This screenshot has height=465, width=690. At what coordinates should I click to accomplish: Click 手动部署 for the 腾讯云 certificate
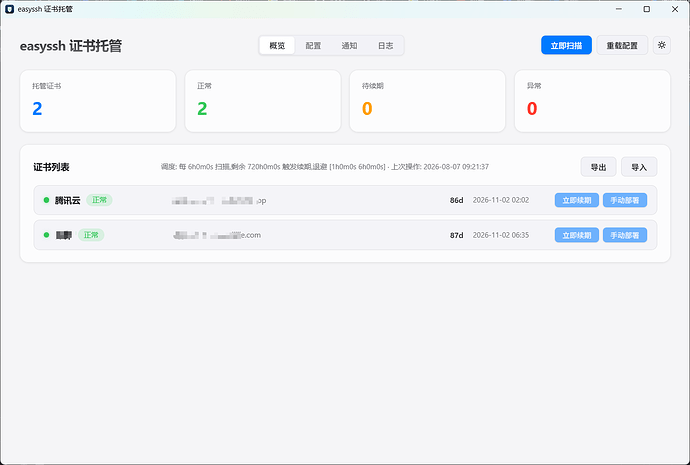[x=624, y=200]
